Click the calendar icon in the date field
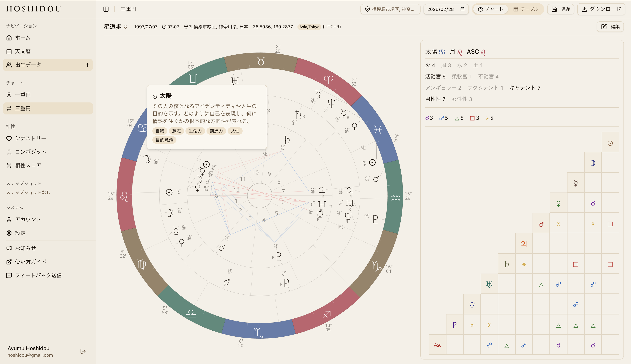 [x=462, y=9]
